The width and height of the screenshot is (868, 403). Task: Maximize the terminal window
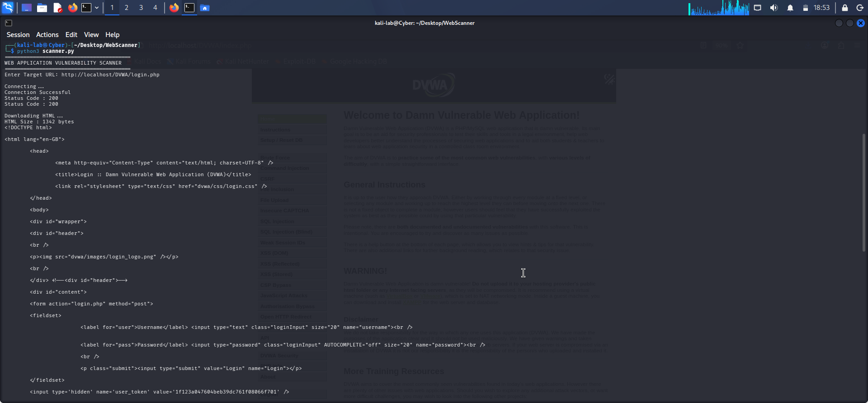(850, 23)
